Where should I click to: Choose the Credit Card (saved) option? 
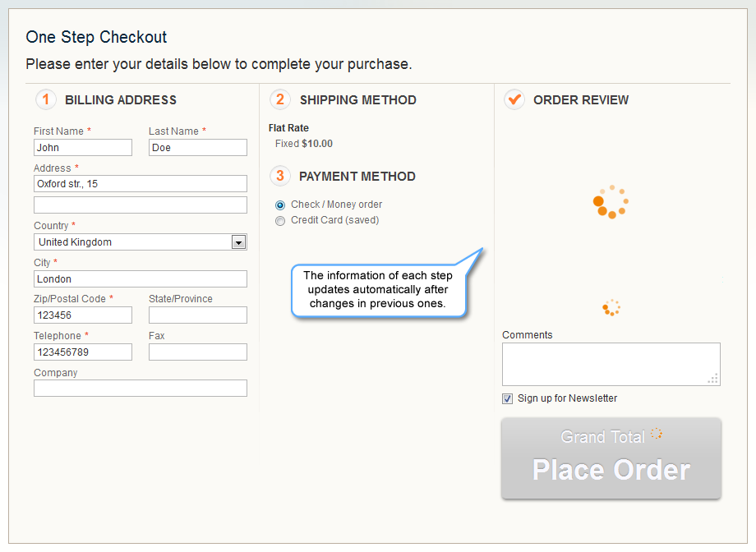[x=281, y=221]
